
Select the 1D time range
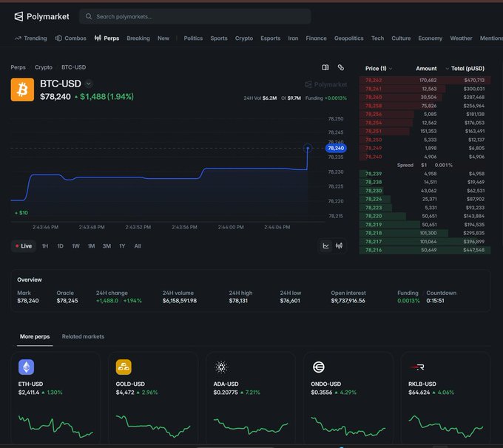click(x=61, y=246)
